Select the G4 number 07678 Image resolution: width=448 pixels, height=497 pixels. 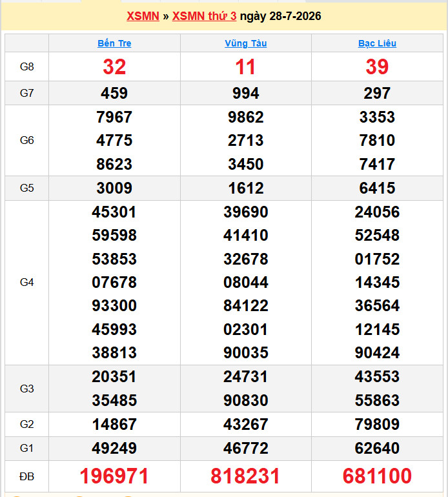pos(114,282)
